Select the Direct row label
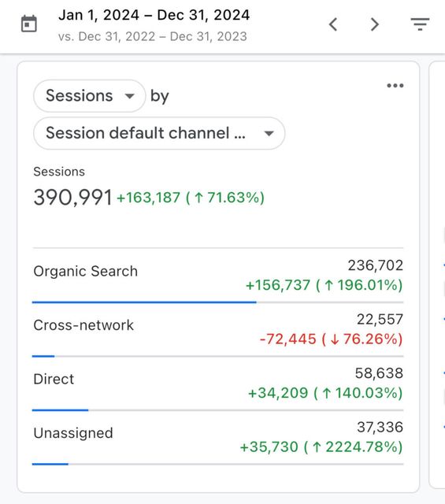 tap(54, 379)
